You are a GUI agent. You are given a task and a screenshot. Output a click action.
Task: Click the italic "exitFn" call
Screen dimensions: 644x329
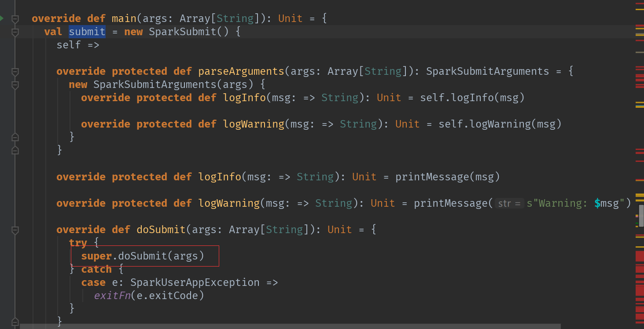[x=112, y=296]
